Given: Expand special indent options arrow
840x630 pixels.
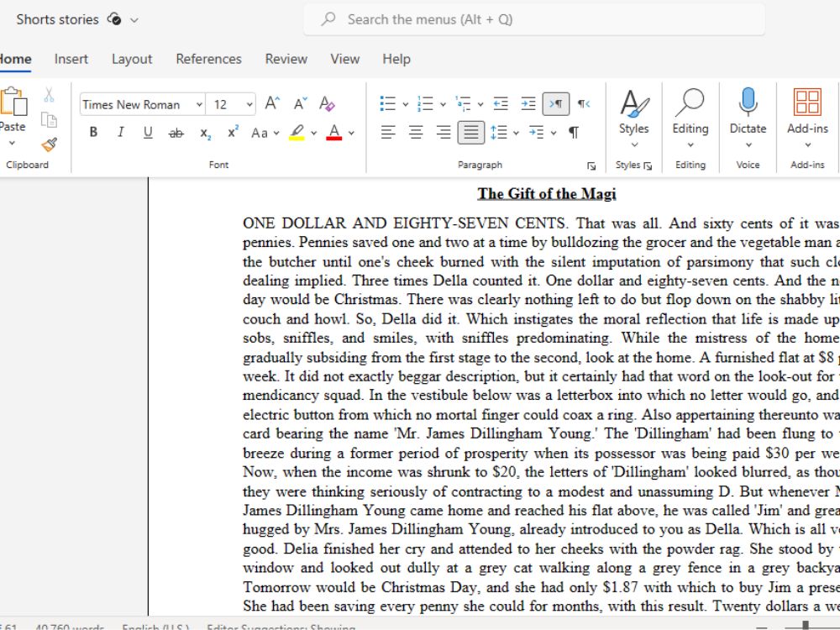Looking at the screenshot, I should pyautogui.click(x=554, y=133).
